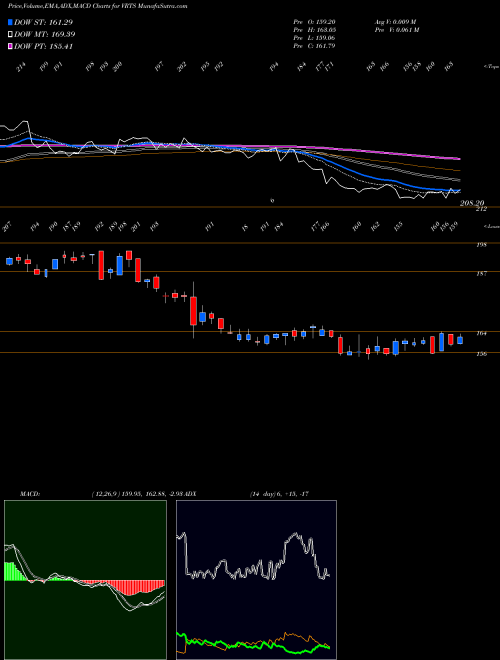The width and height of the screenshot is (500, 660).
Task: Open the MACD histogram panel
Action: coord(85,580)
